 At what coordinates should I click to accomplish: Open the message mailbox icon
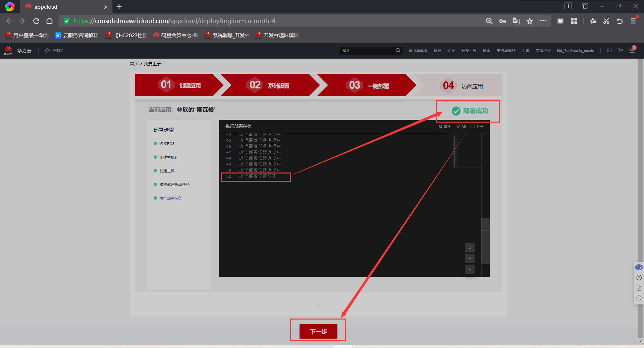[632, 50]
